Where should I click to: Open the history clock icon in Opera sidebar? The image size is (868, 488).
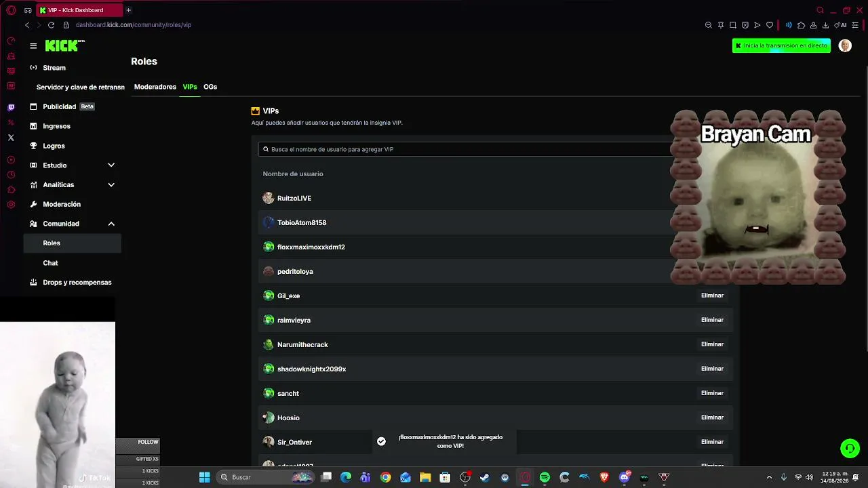pyautogui.click(x=11, y=175)
